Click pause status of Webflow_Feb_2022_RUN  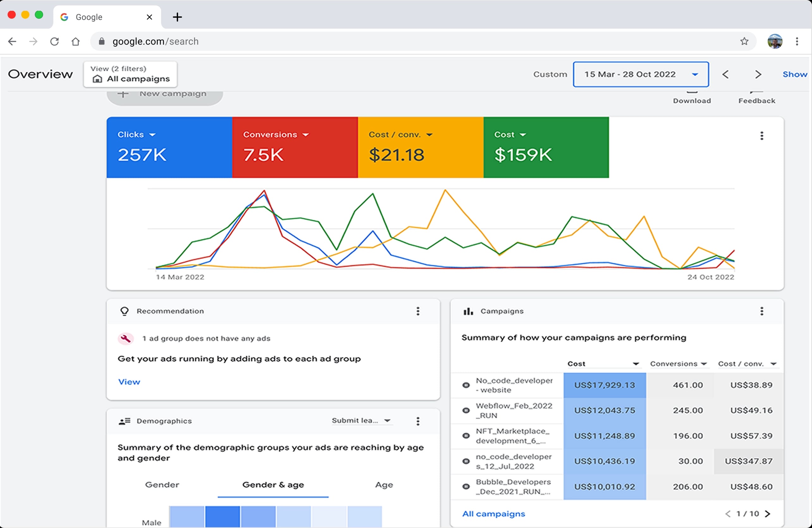click(x=466, y=410)
